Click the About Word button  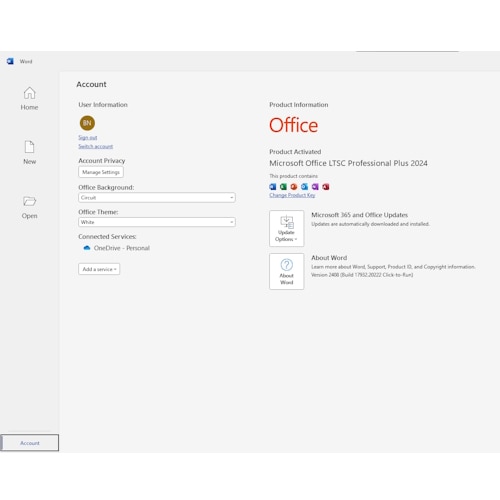287,271
